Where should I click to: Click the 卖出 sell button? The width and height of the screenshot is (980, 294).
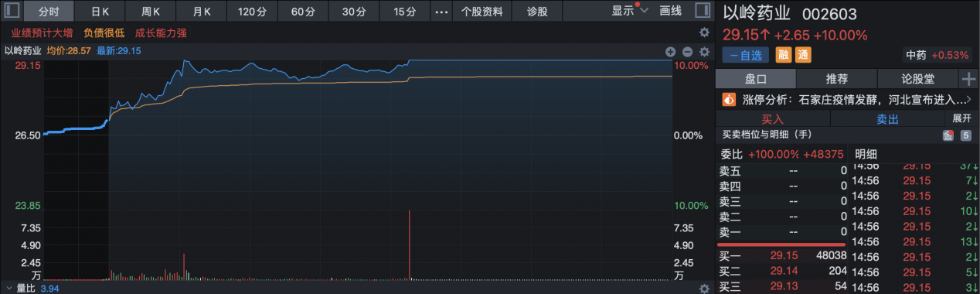887,119
